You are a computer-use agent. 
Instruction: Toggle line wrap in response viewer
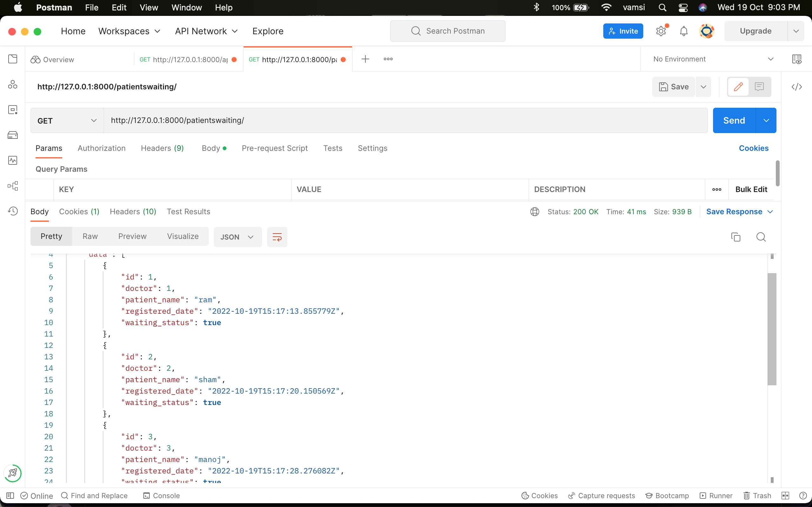tap(277, 237)
